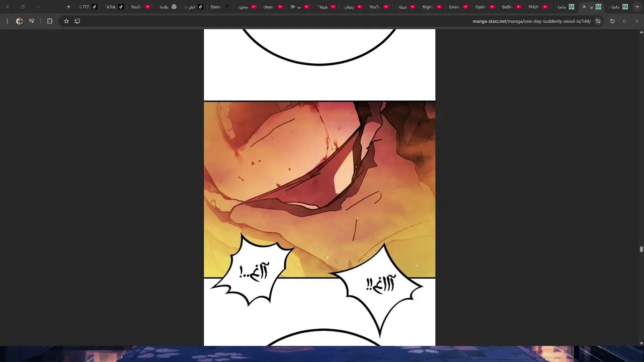Bookmark this page with the star icon
Screen dimensions: 644x362
[x=66, y=21]
